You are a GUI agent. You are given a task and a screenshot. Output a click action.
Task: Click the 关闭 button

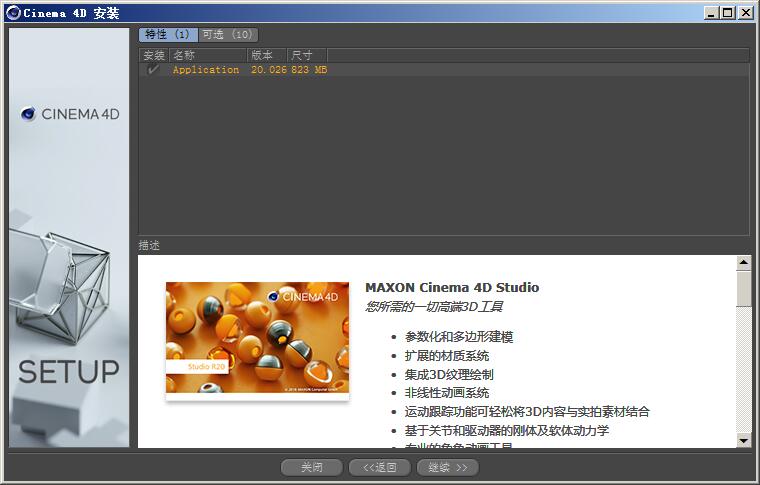point(312,467)
